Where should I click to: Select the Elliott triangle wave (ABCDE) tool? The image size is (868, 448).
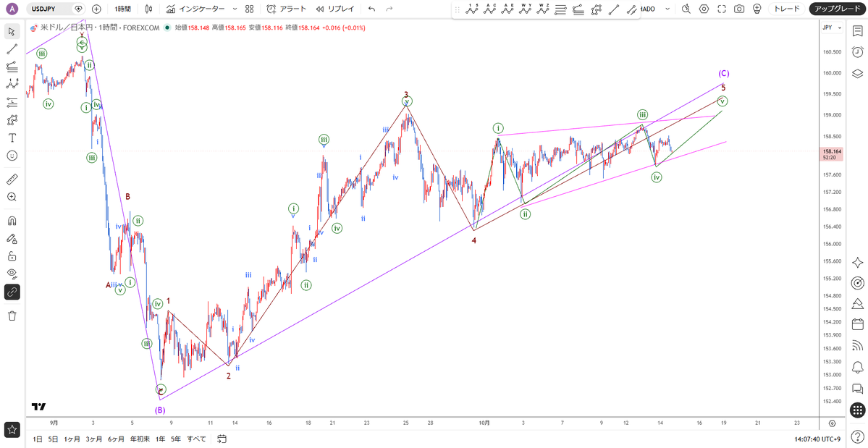point(507,9)
